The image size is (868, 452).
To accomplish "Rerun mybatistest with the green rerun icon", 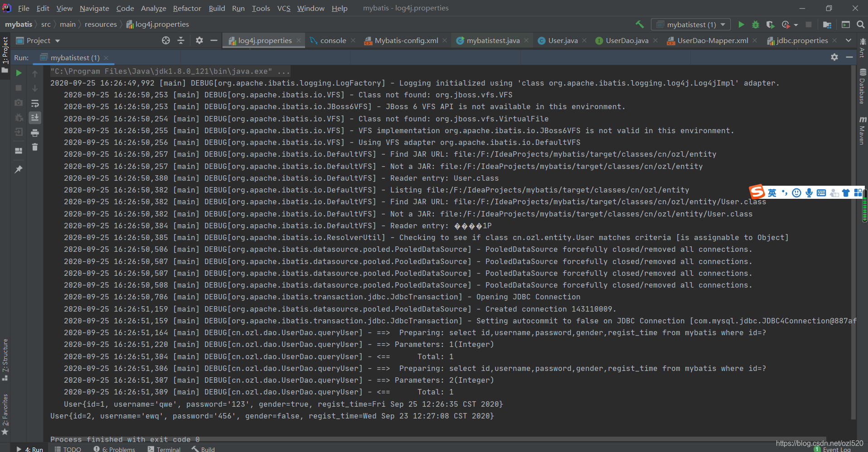I will tap(19, 73).
